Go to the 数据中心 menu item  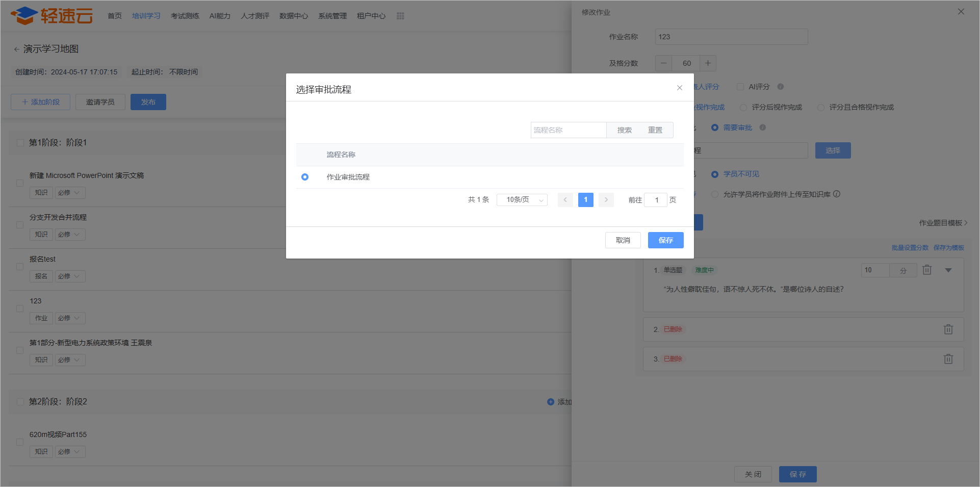tap(293, 16)
